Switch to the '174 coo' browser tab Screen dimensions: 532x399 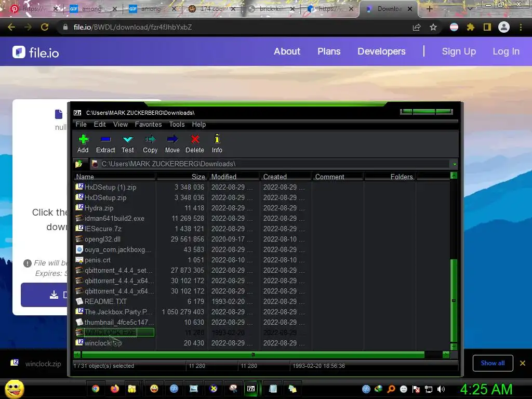(x=212, y=9)
